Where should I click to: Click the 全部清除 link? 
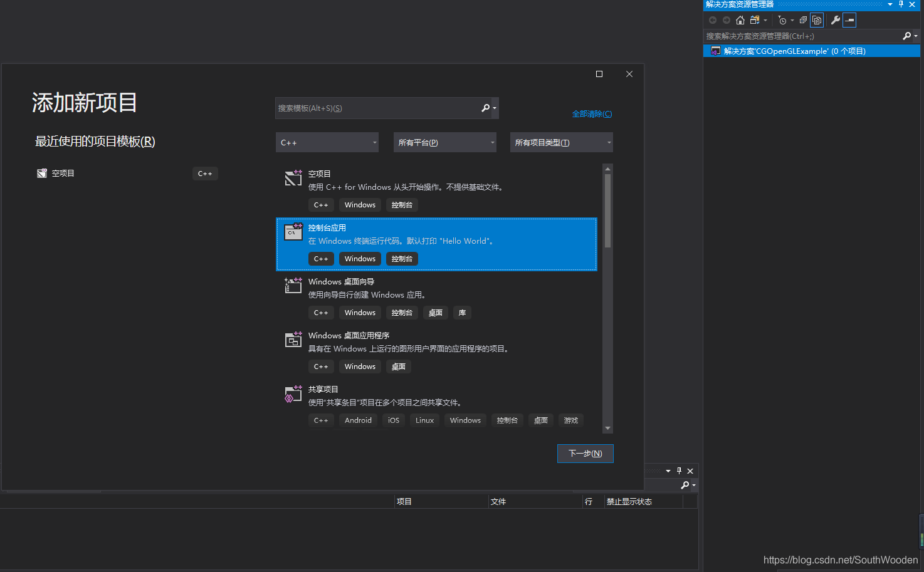click(x=592, y=113)
